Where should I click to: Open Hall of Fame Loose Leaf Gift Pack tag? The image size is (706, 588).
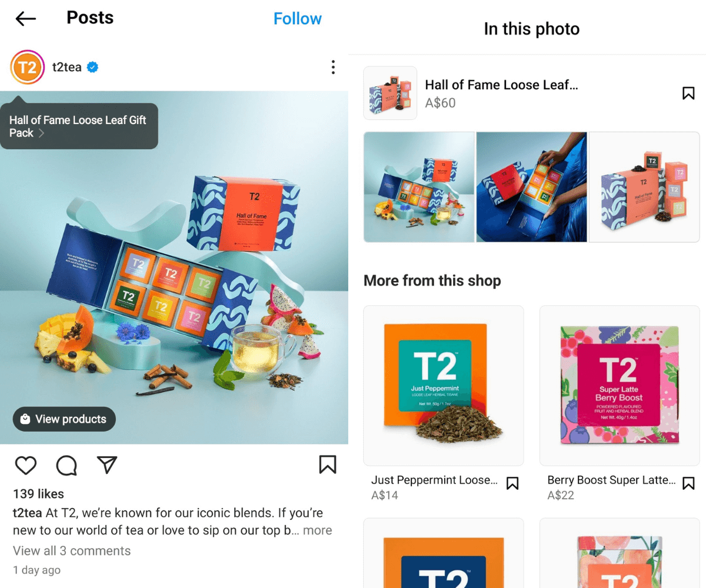[79, 126]
